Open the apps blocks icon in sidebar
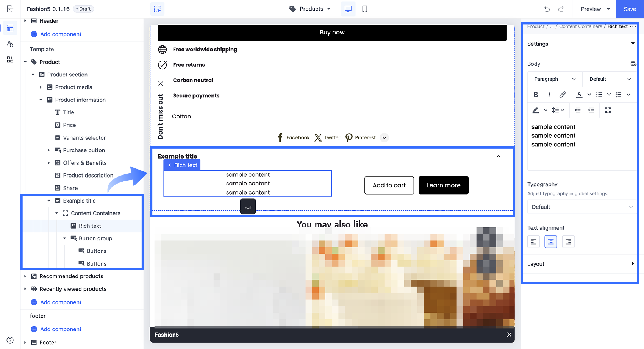This screenshot has width=644, height=349. tap(10, 60)
